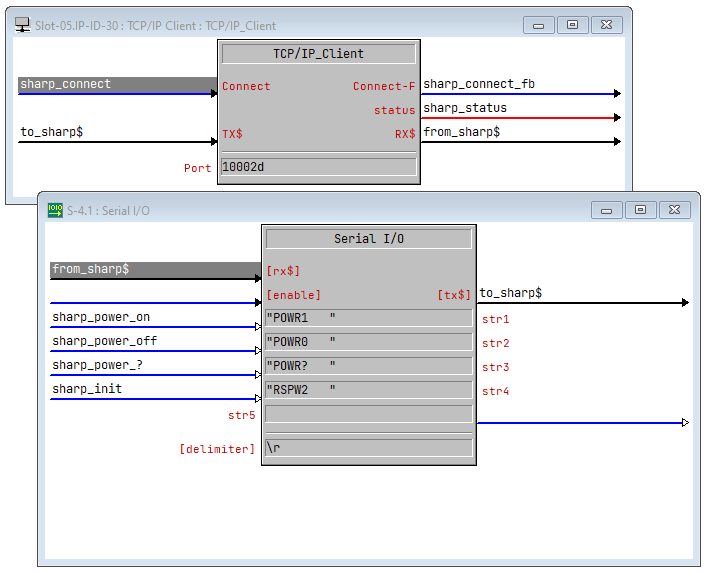Maximize the Serial I/O window
This screenshot has width=706, height=572.
pyautogui.click(x=641, y=210)
